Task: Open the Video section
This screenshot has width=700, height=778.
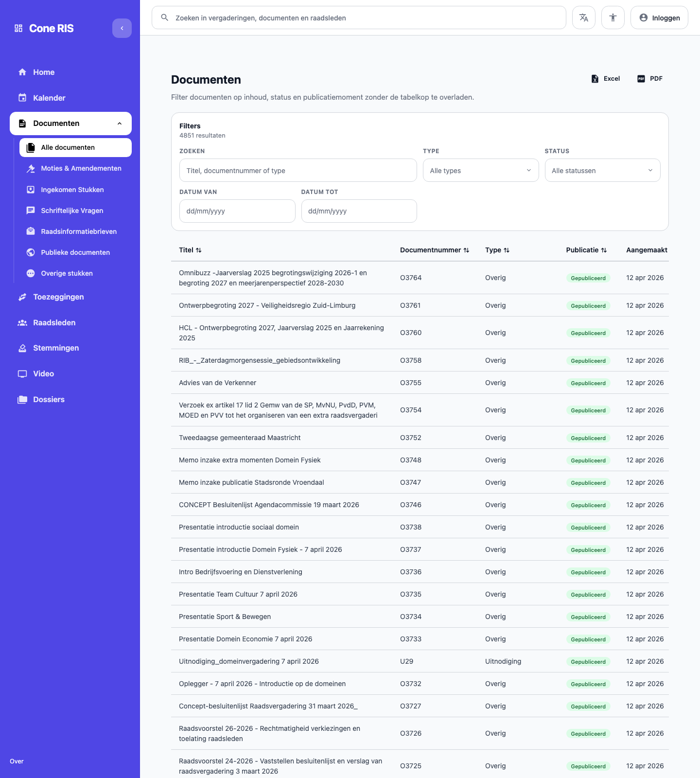Action: [x=43, y=374]
